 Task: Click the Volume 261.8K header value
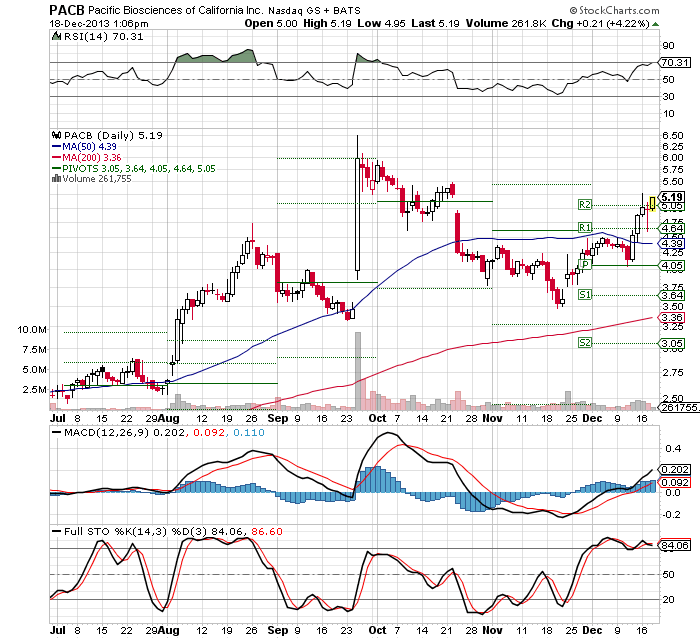506,23
